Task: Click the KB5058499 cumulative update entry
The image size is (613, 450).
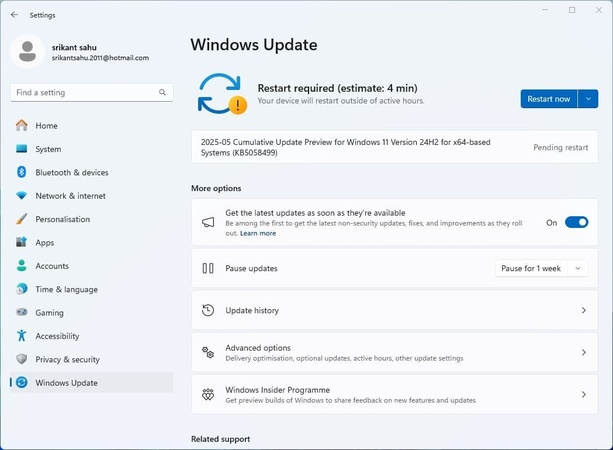Action: (x=394, y=147)
